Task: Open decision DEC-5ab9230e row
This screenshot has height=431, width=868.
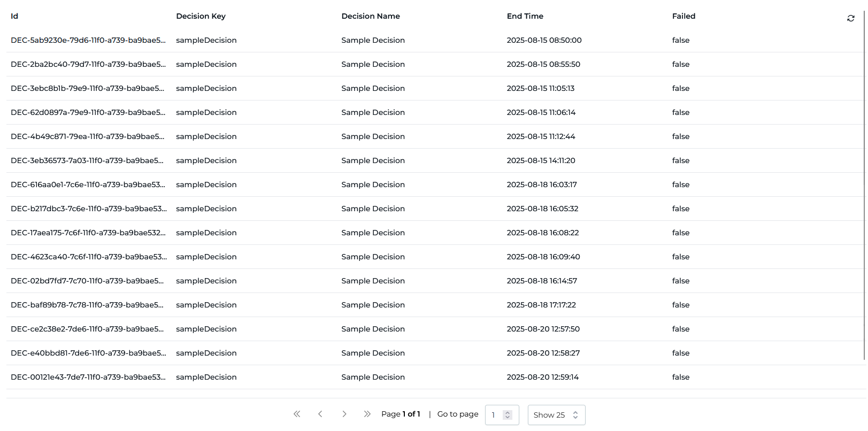Action: (x=88, y=40)
